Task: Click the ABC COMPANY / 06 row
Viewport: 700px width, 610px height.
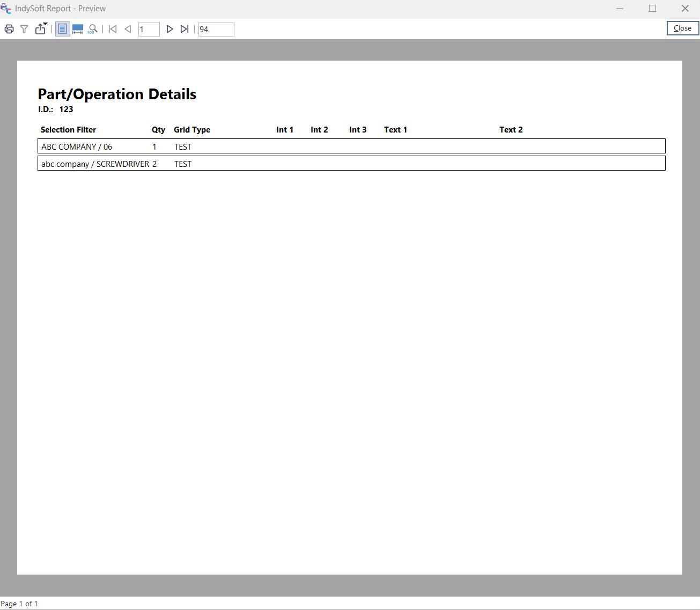Action: coord(351,146)
